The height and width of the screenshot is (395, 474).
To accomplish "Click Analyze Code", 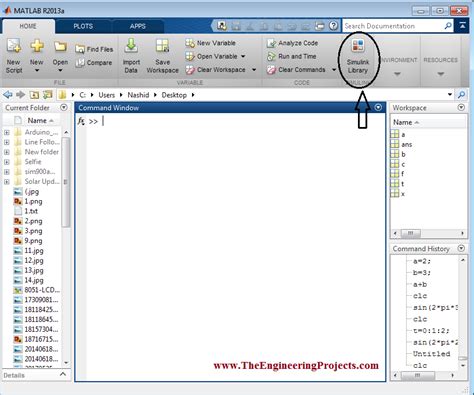I will pos(292,43).
